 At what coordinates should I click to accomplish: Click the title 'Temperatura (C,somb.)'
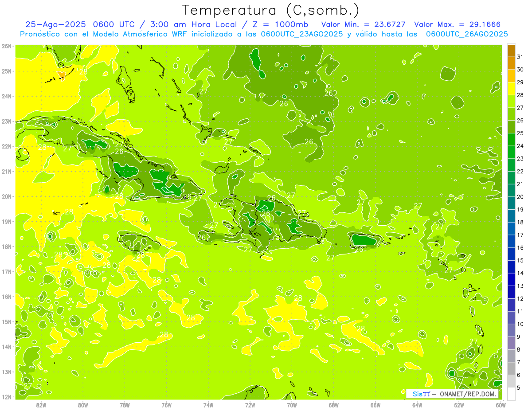click(271, 10)
